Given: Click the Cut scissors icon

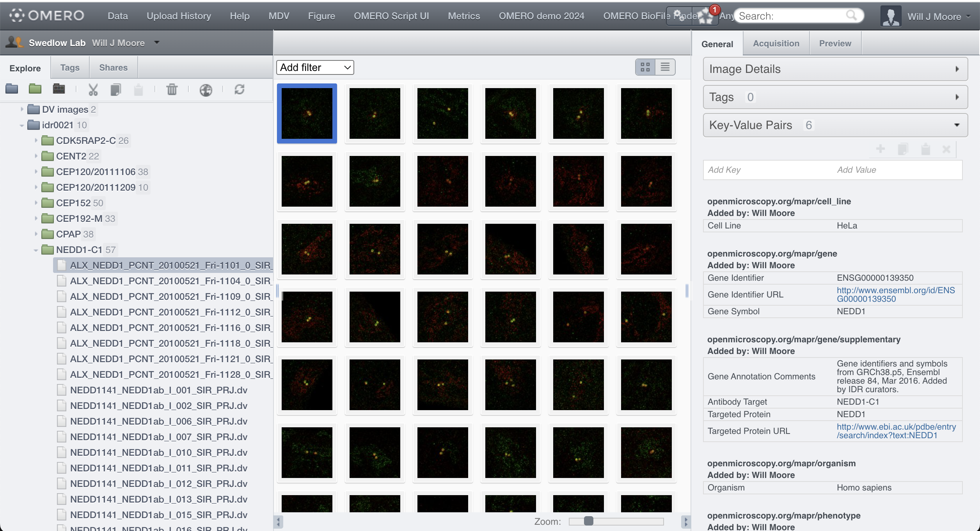Looking at the screenshot, I should pyautogui.click(x=93, y=90).
